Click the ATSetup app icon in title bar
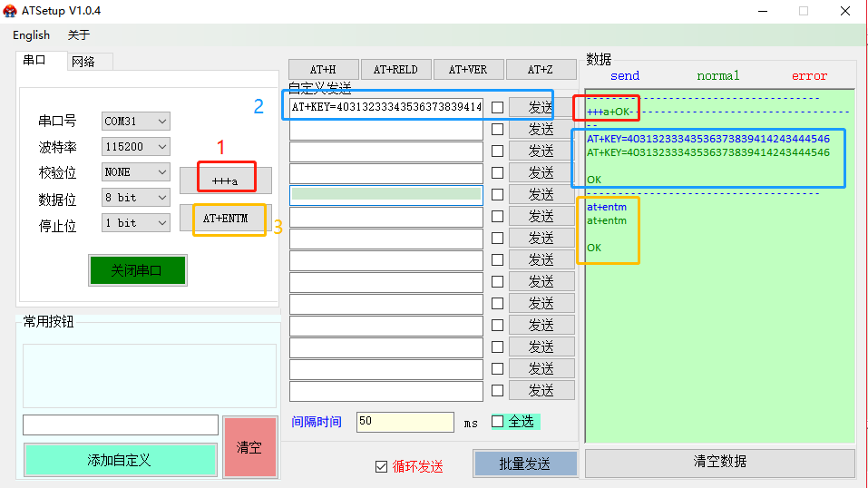Image resolution: width=868 pixels, height=488 pixels. [10, 11]
